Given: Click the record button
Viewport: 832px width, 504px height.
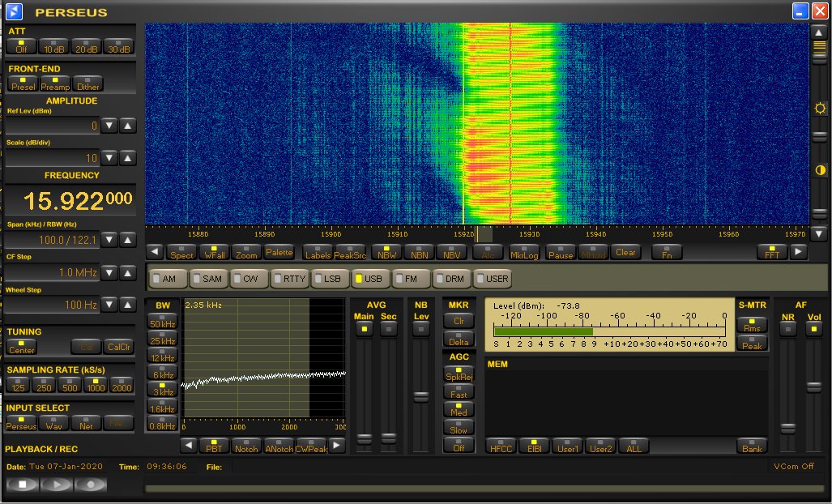Looking at the screenshot, I should click(x=90, y=485).
